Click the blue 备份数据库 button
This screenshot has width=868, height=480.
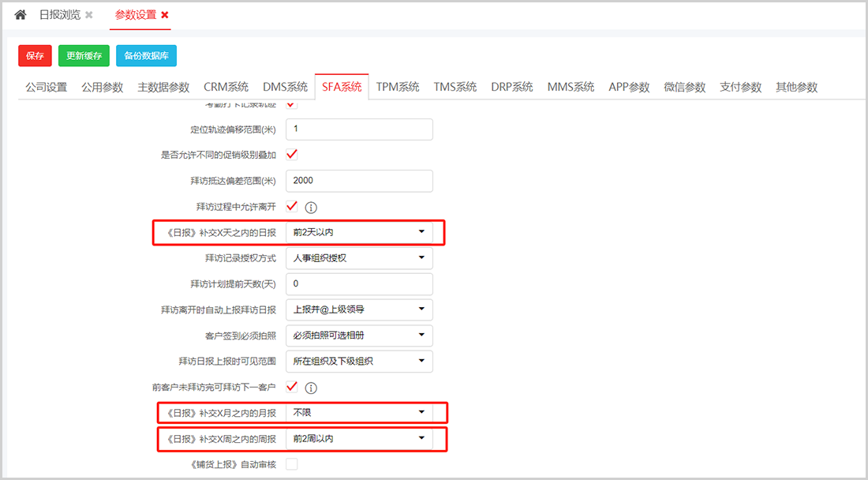click(x=147, y=56)
